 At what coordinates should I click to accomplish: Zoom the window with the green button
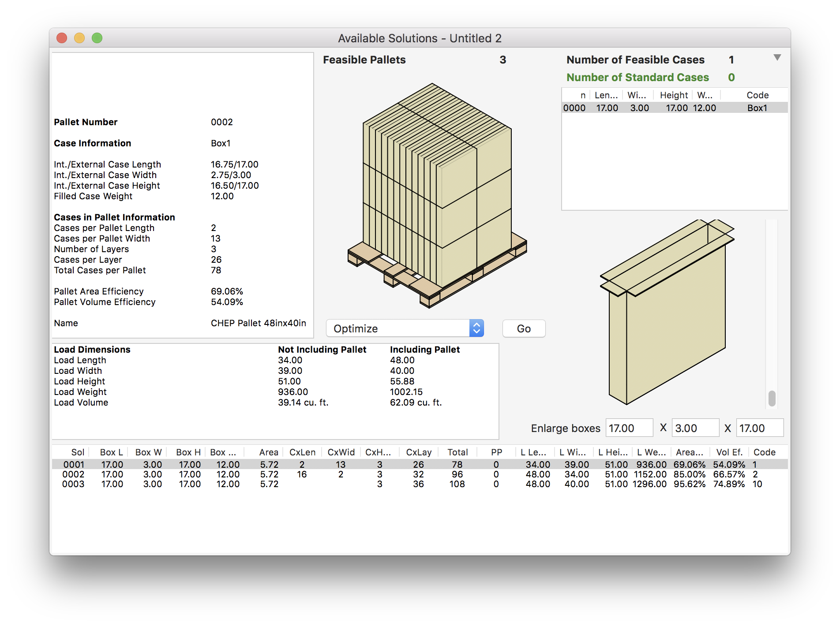97,38
